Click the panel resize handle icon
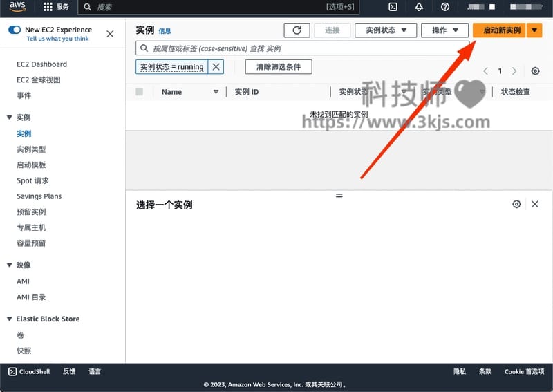This screenshot has width=553, height=392. 339,195
